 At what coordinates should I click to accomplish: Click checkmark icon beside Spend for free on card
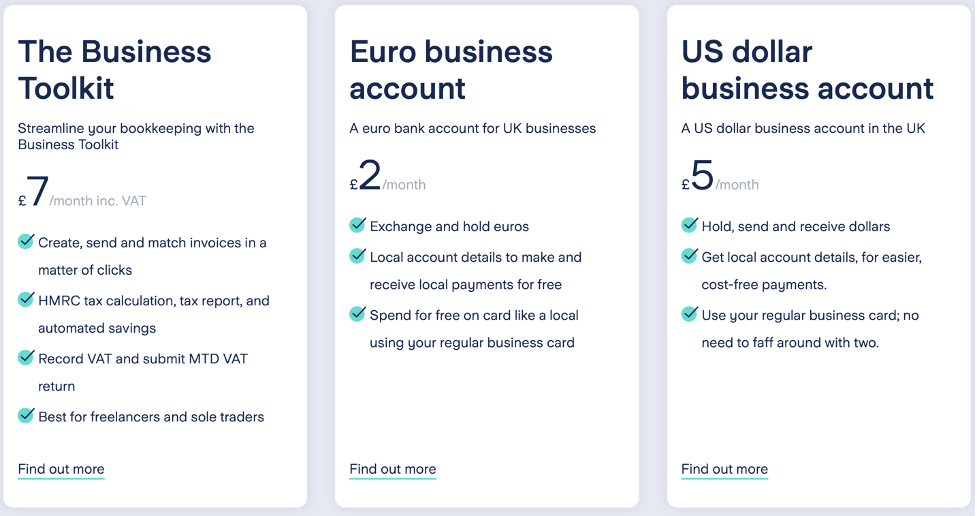coord(358,313)
